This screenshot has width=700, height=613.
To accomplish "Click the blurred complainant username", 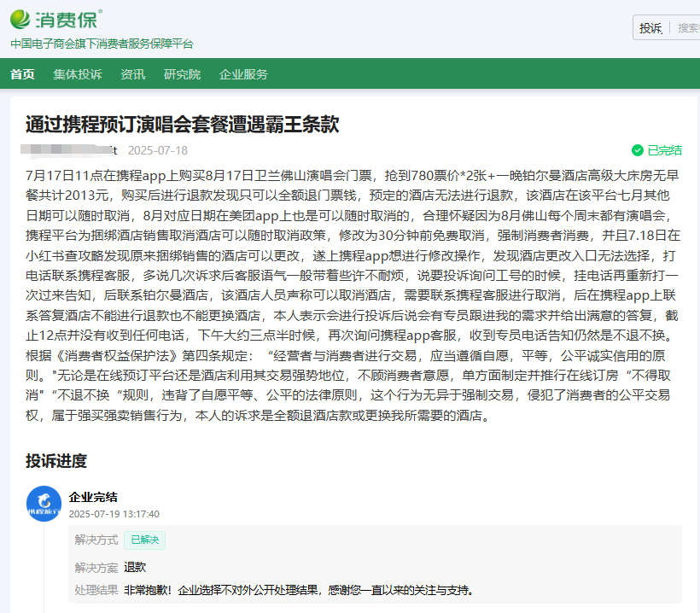I will (69, 150).
